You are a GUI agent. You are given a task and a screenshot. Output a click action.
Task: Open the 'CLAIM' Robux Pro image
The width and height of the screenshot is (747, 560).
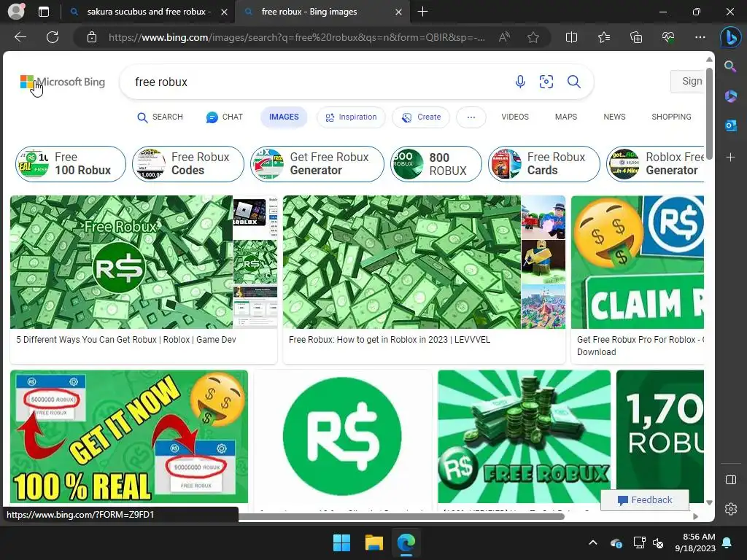click(x=638, y=262)
